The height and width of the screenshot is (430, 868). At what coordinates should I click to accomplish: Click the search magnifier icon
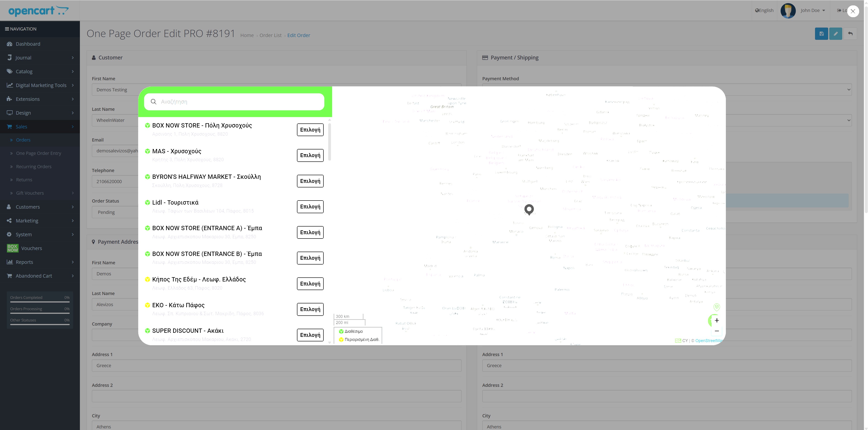click(x=154, y=102)
